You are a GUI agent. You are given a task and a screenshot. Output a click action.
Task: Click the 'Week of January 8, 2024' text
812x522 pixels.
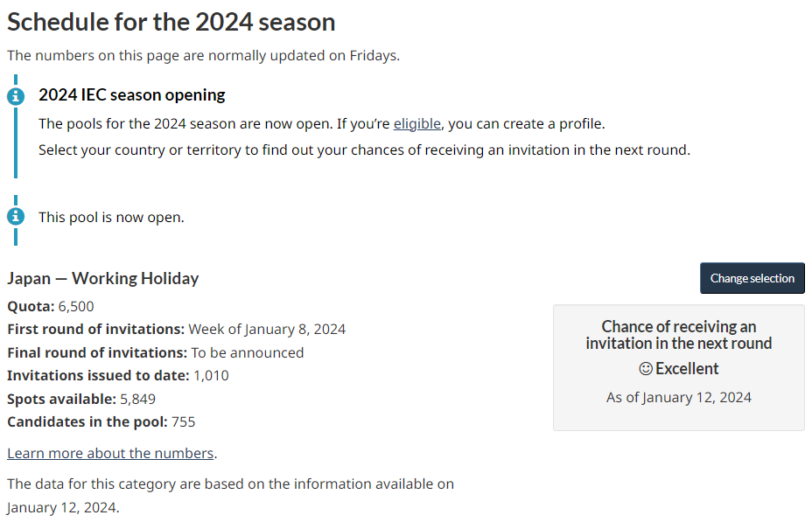click(267, 330)
